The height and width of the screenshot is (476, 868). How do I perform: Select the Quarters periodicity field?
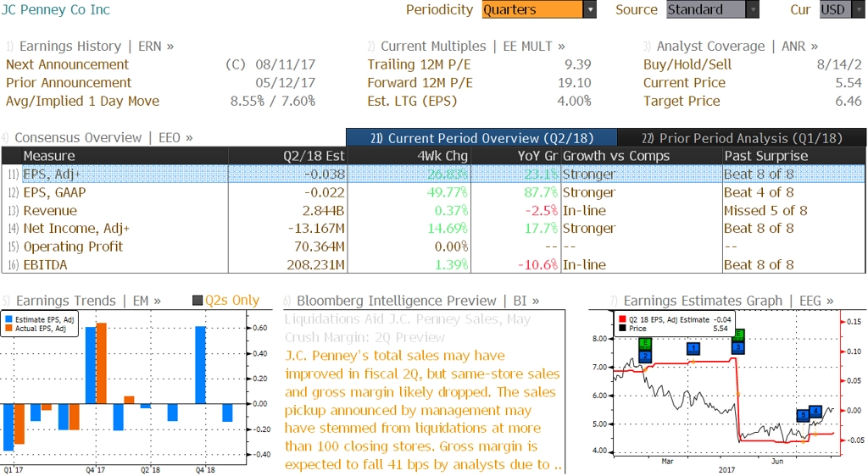[532, 9]
